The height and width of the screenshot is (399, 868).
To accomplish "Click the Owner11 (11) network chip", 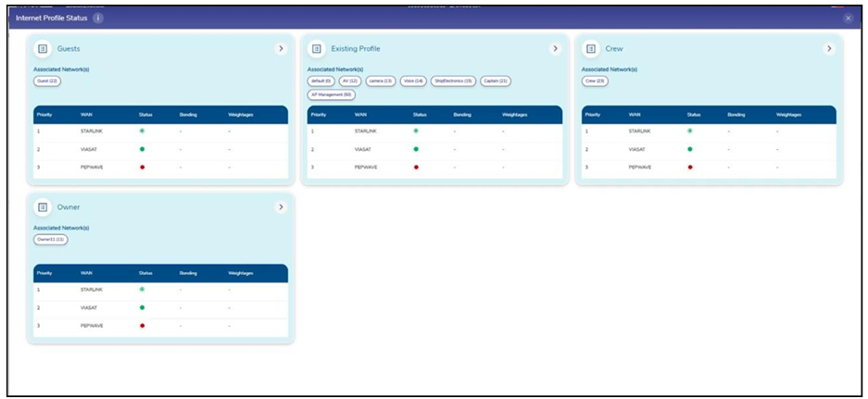I will click(x=51, y=240).
